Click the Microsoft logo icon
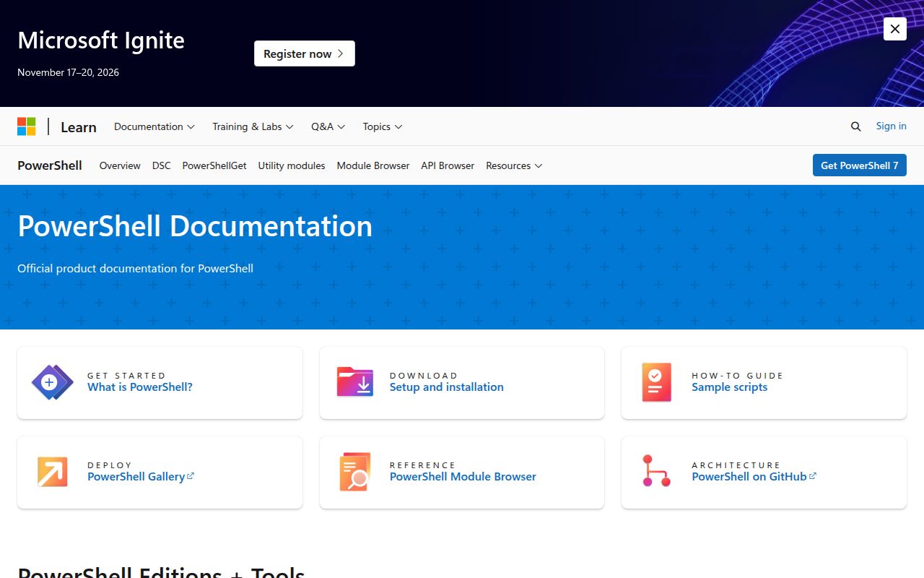The height and width of the screenshot is (578, 924). [27, 126]
